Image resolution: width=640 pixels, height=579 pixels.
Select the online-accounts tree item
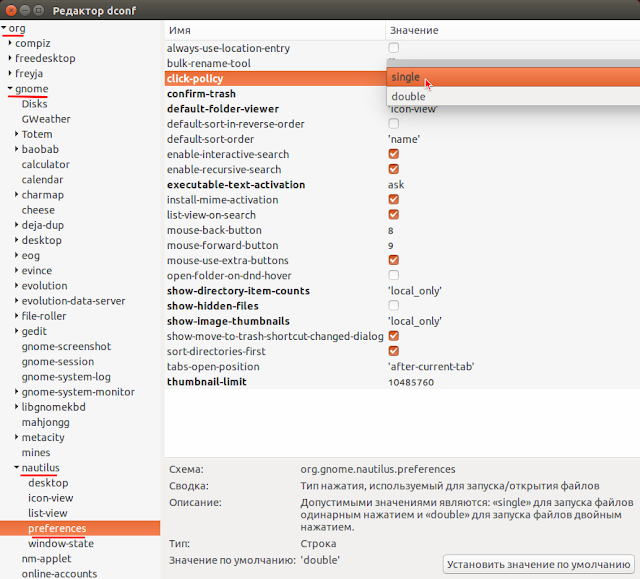pos(60,574)
